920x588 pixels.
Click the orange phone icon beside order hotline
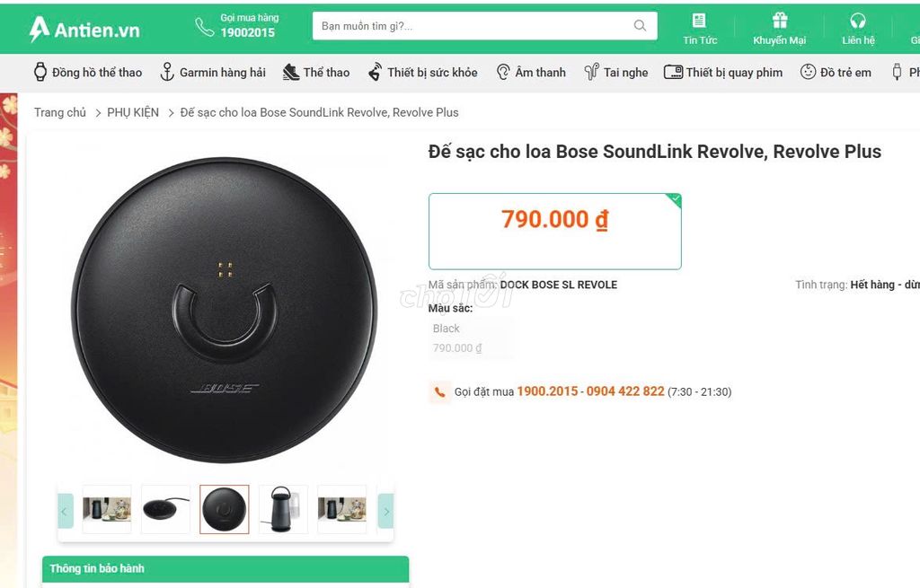click(439, 391)
